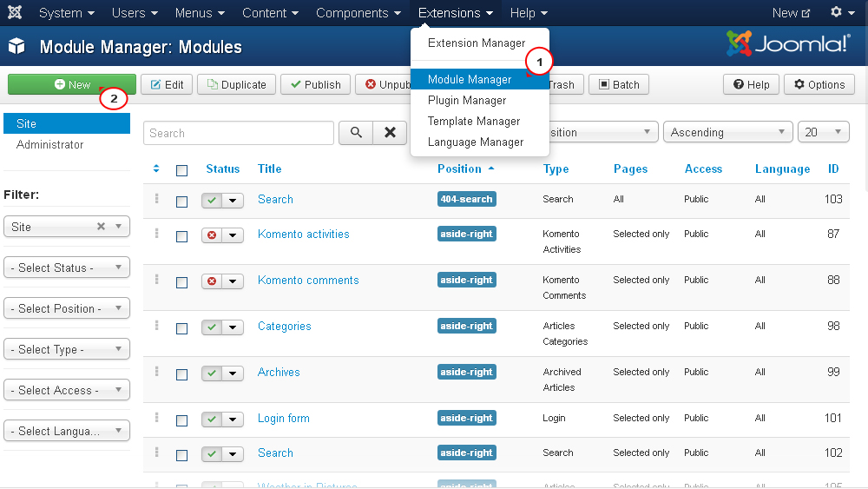Publish the Komento comments module via status icon
This screenshot has width=868, height=489.
(x=212, y=281)
